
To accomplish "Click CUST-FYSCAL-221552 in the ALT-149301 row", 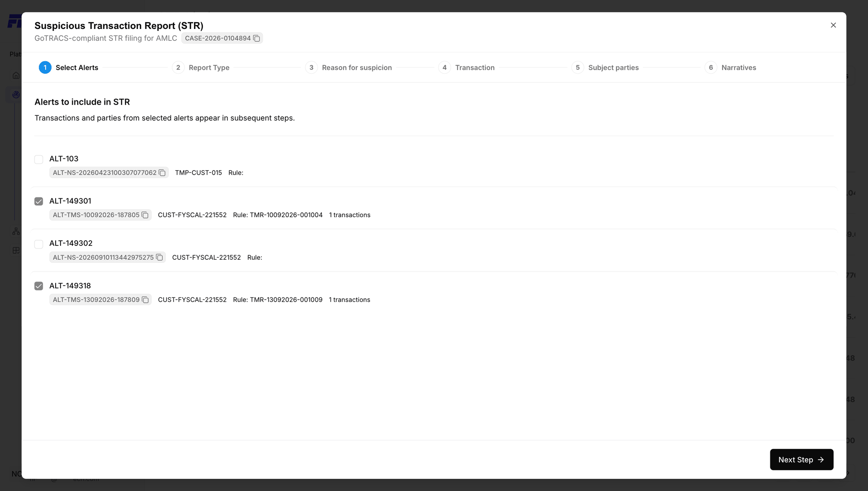I will pyautogui.click(x=192, y=215).
